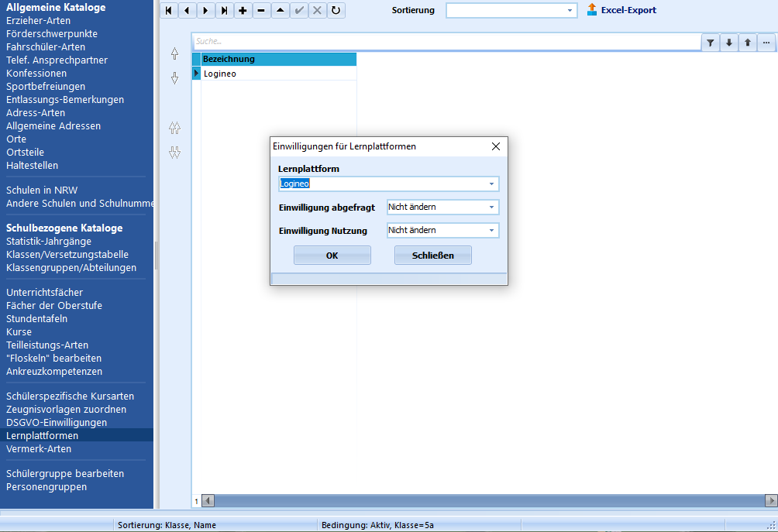Add a new record with plus icon
This screenshot has height=532, width=778.
(x=243, y=10)
